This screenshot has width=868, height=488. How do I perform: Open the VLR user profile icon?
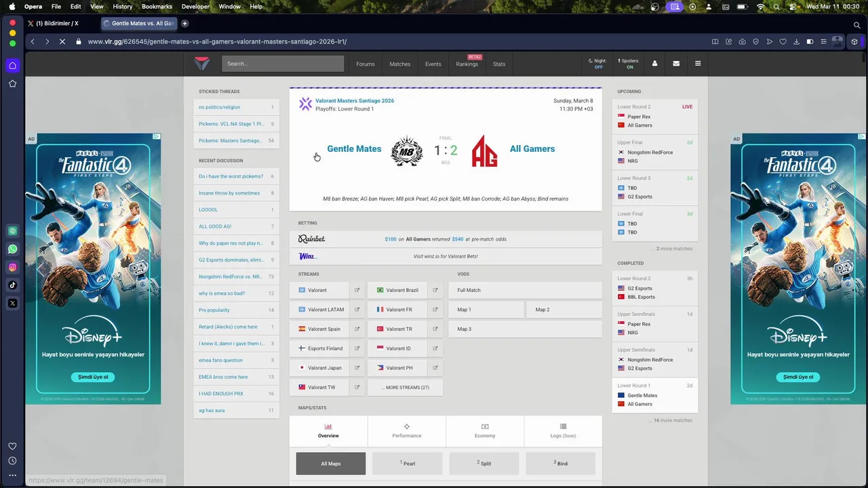pos(654,64)
